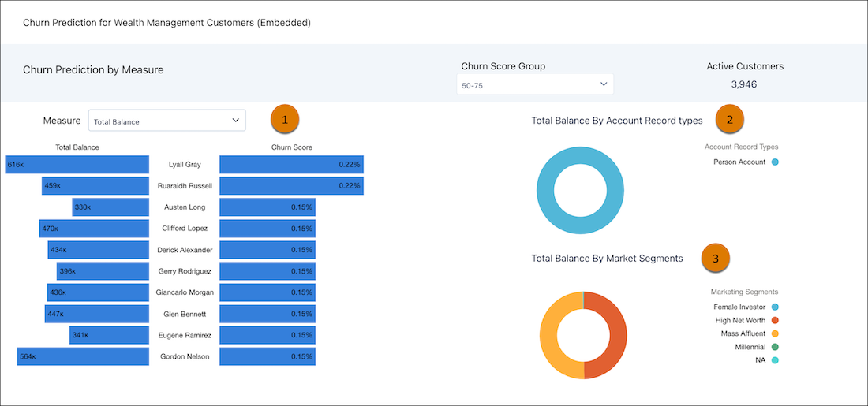Click Ruaraidh Russell's 0.22% churn score bar
This screenshot has height=406, width=868.
click(292, 186)
